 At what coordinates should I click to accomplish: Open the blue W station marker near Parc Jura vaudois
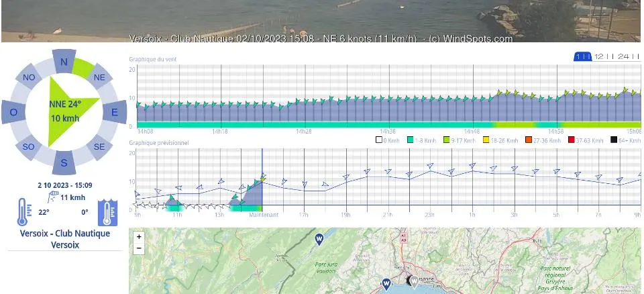click(x=319, y=238)
